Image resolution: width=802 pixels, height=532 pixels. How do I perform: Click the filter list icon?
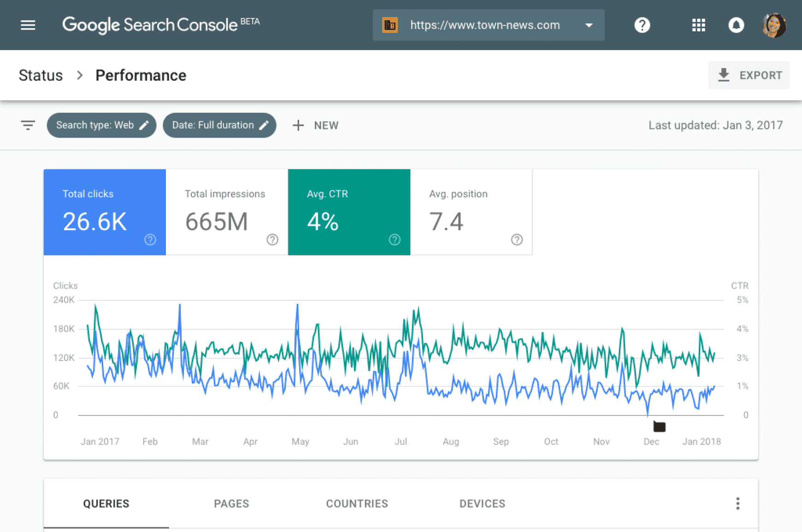click(28, 125)
